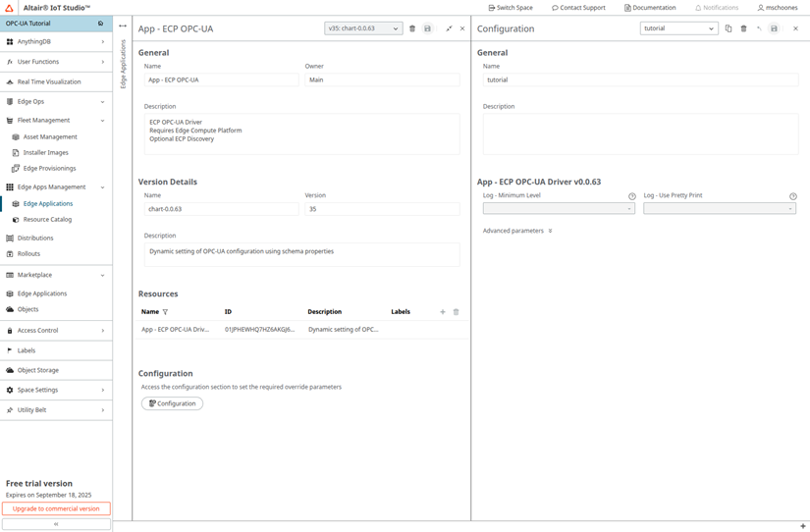Delete the tutorial configuration
This screenshot has width=810, height=532.
coord(744,28)
